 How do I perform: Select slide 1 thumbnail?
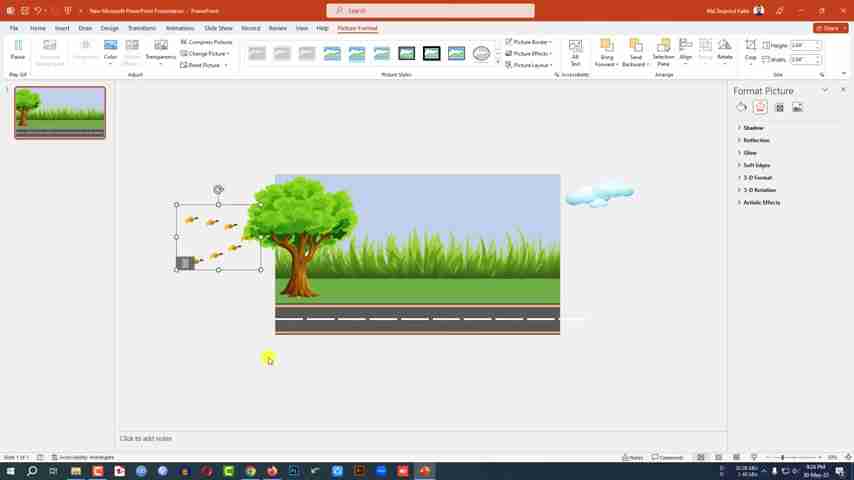60,112
